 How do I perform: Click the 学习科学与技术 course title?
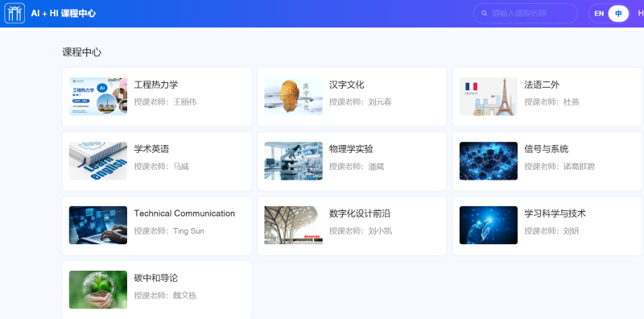[555, 213]
